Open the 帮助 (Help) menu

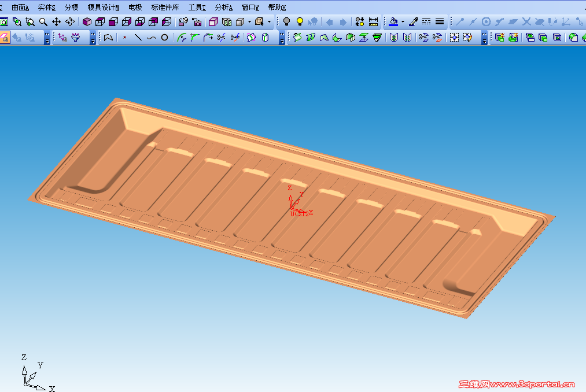click(x=277, y=8)
